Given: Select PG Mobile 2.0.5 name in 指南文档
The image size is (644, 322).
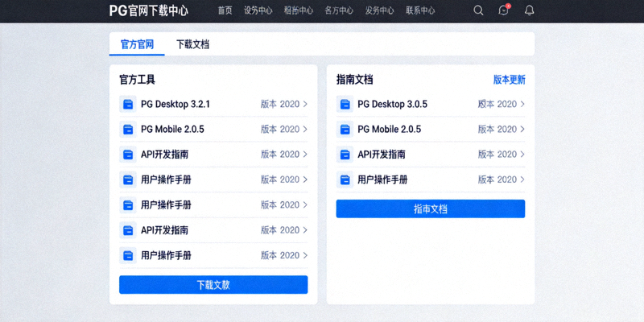Looking at the screenshot, I should pos(390,130).
